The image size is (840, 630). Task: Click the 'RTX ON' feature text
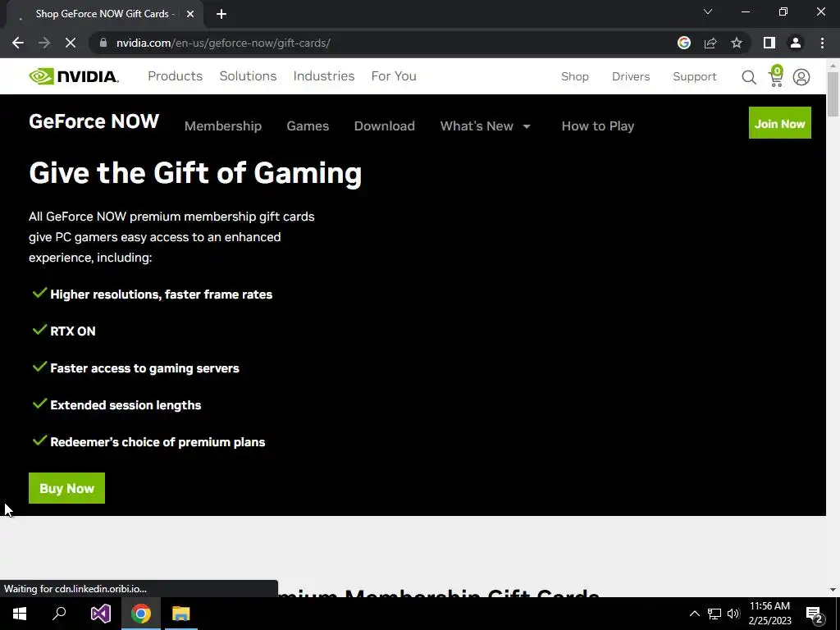(x=73, y=331)
